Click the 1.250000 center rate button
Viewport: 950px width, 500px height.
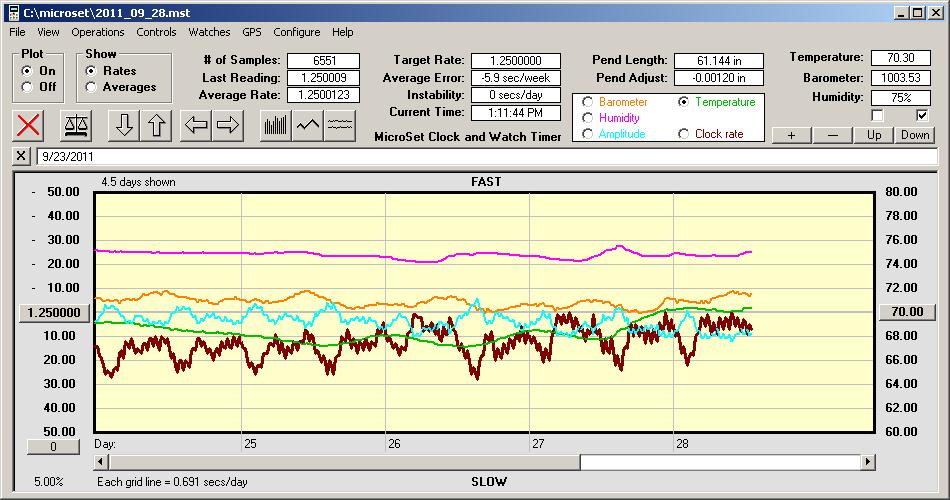coord(54,313)
